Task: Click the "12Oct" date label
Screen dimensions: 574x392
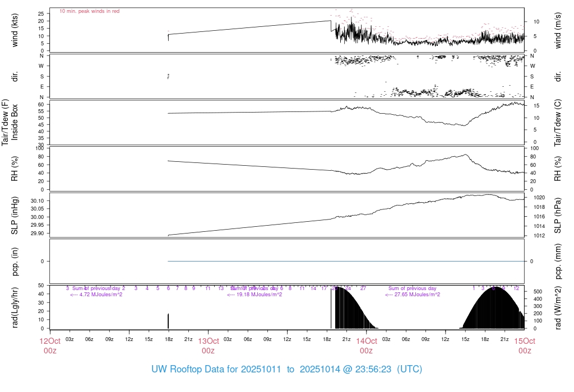Action: click(50, 341)
